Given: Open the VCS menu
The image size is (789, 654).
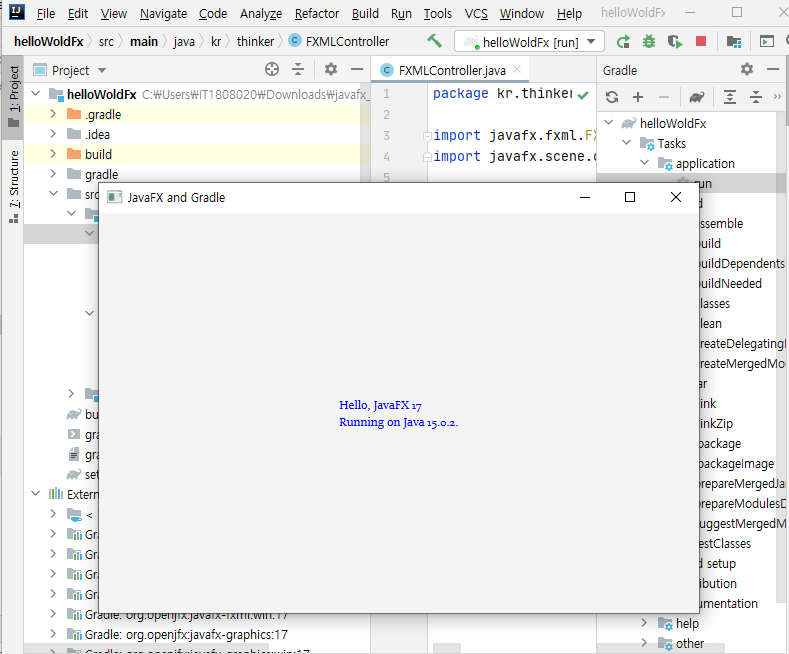Looking at the screenshot, I should 476,14.
